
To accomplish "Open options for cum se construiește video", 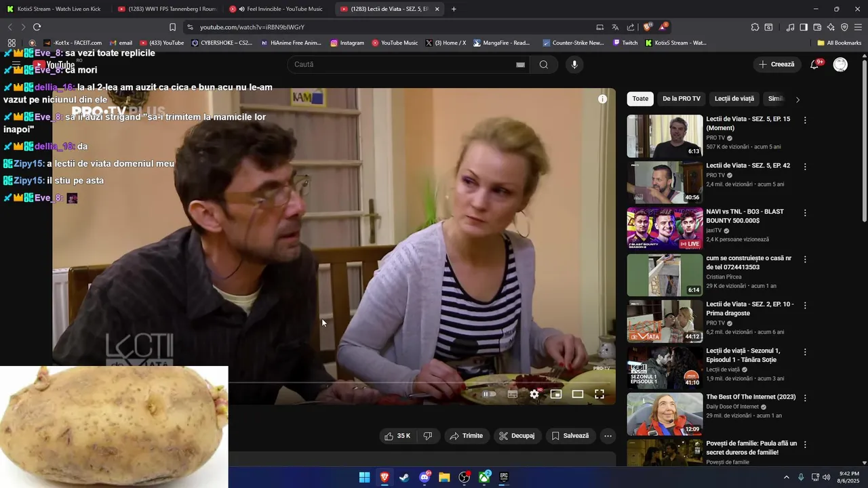I will pyautogui.click(x=805, y=259).
